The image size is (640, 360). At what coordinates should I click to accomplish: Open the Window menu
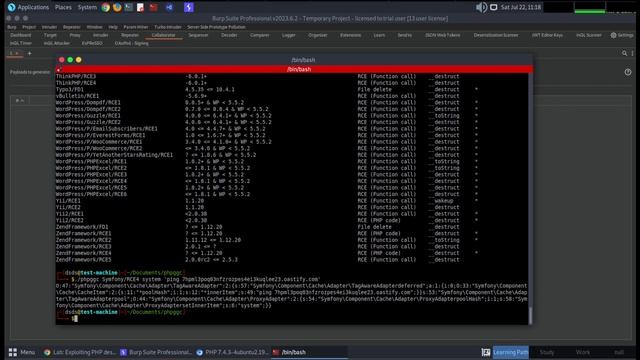coord(94,27)
